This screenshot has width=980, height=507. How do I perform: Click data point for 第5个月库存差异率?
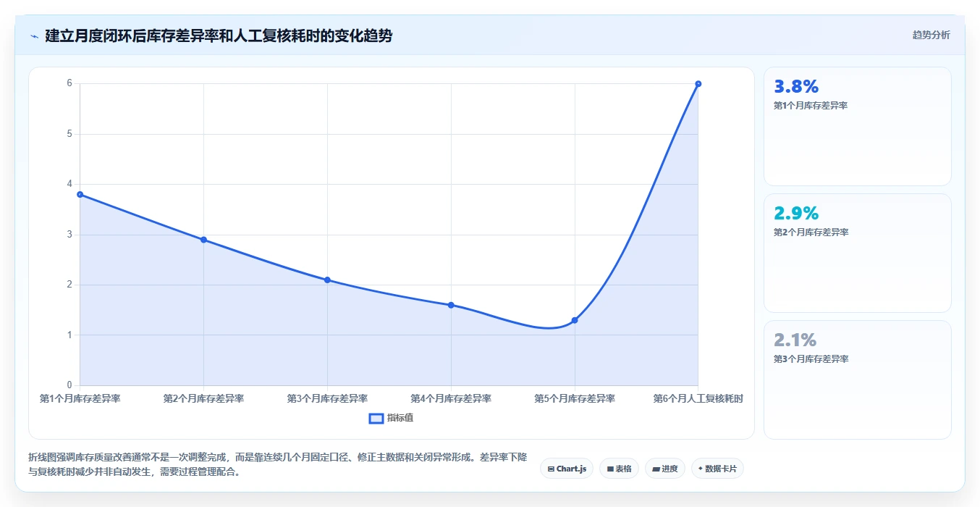(575, 320)
